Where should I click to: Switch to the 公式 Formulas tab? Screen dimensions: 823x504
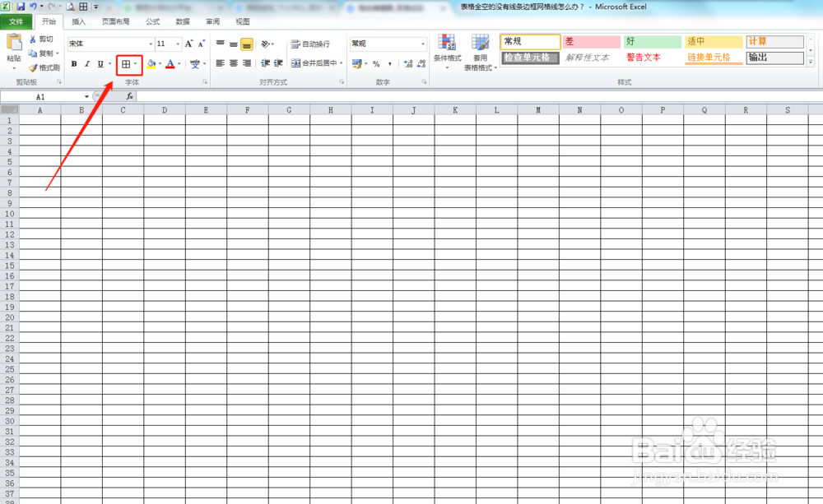pos(153,21)
